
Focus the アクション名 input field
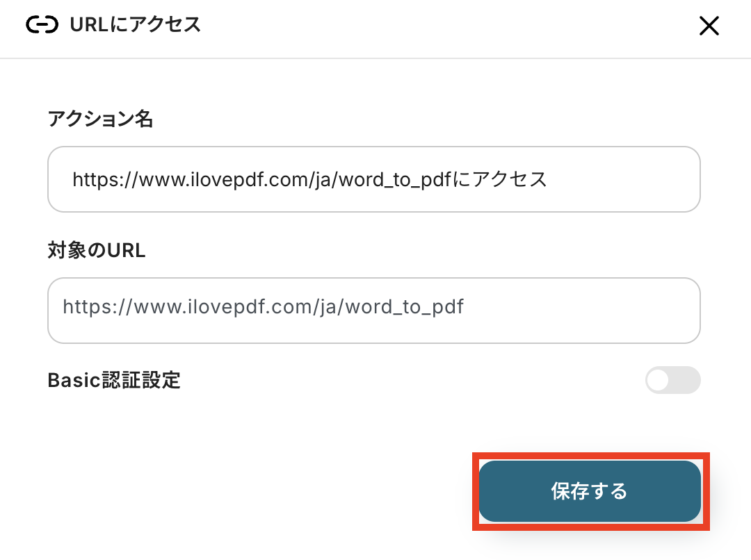(373, 179)
